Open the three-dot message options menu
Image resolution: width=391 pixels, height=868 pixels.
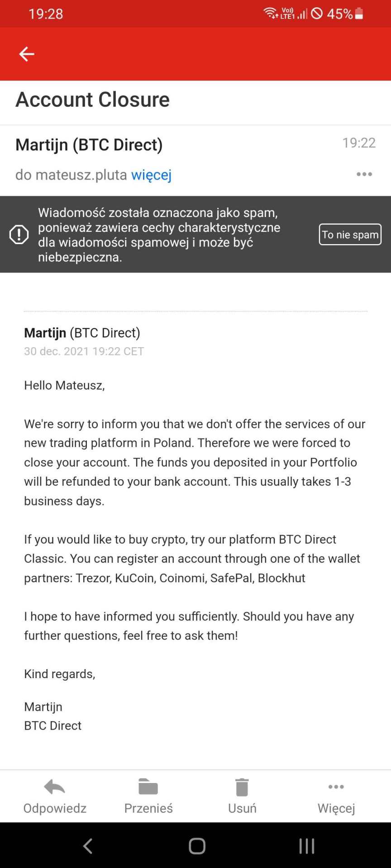tap(364, 174)
